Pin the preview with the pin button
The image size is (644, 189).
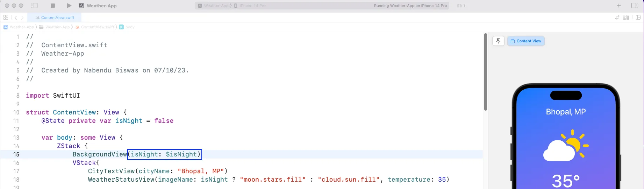click(x=498, y=41)
